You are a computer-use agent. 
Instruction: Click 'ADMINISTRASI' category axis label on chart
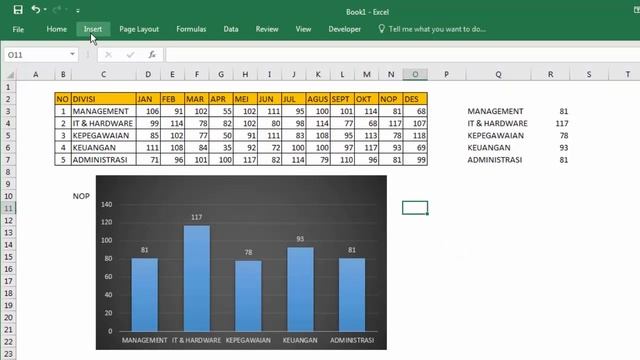point(352,340)
